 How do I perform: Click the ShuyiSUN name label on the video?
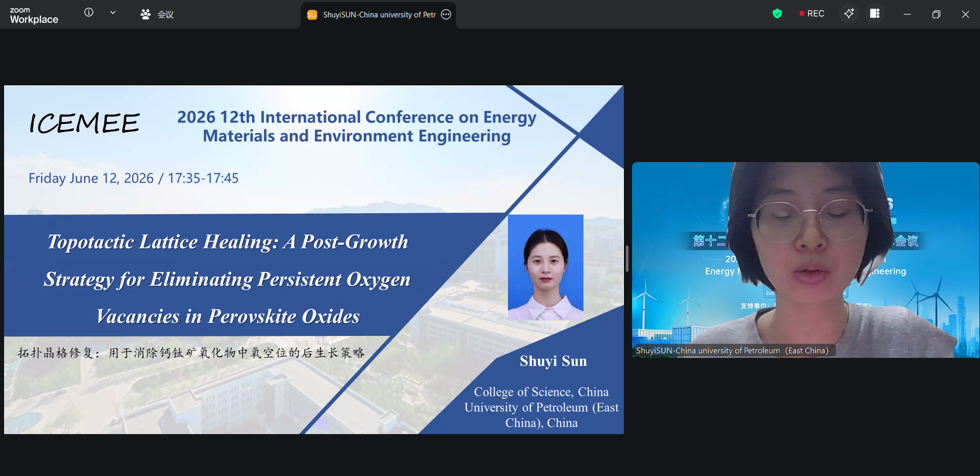pos(732,351)
